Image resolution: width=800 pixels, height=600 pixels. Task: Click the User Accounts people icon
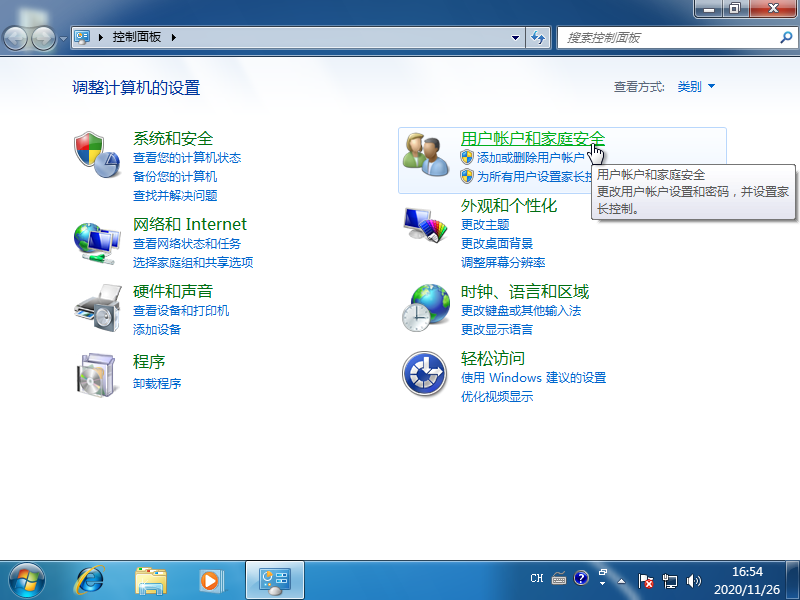click(425, 155)
